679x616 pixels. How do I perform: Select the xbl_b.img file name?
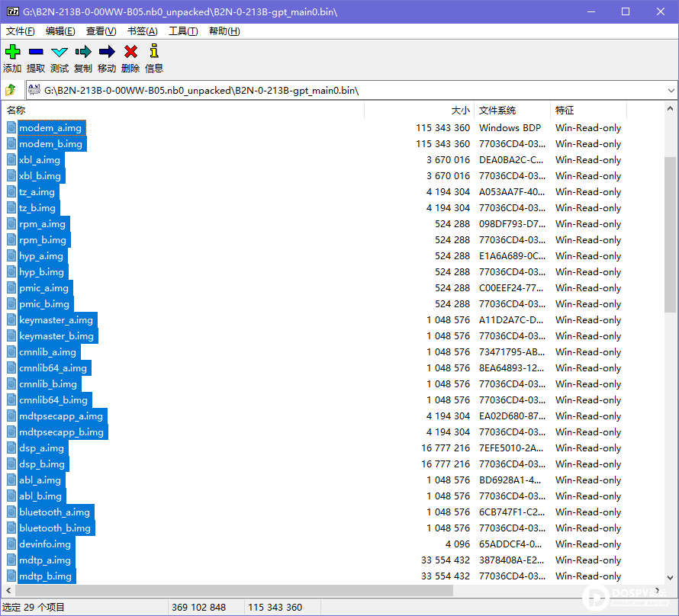(x=40, y=175)
